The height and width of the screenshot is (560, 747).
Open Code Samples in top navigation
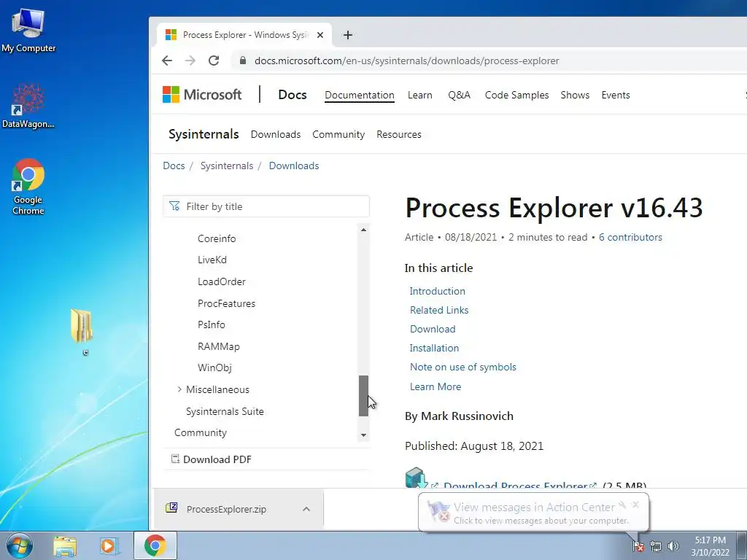click(516, 95)
